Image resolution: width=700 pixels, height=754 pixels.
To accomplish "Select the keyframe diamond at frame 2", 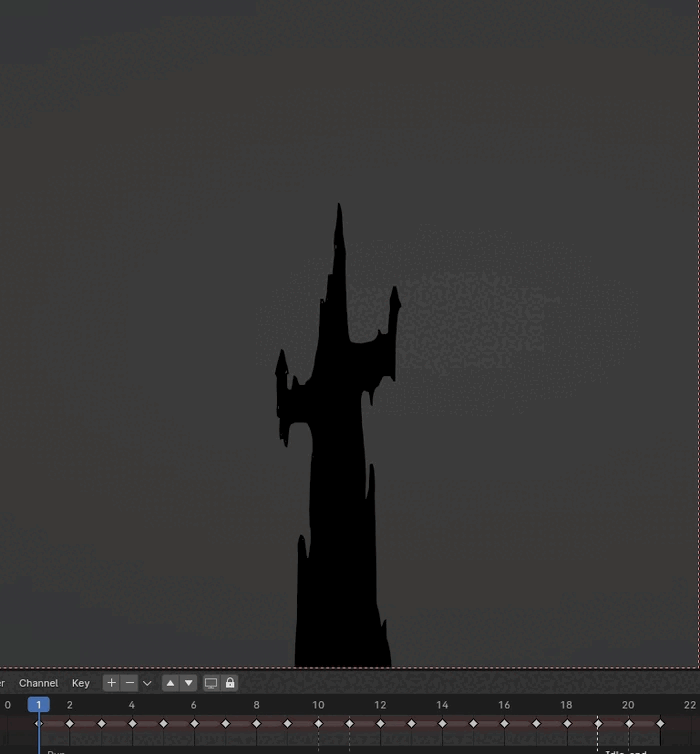I will click(x=70, y=723).
